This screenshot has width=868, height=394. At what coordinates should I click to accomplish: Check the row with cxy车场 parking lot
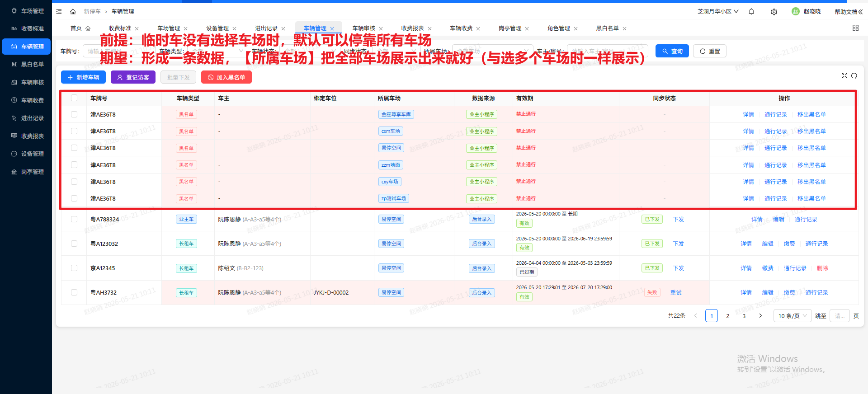74,182
